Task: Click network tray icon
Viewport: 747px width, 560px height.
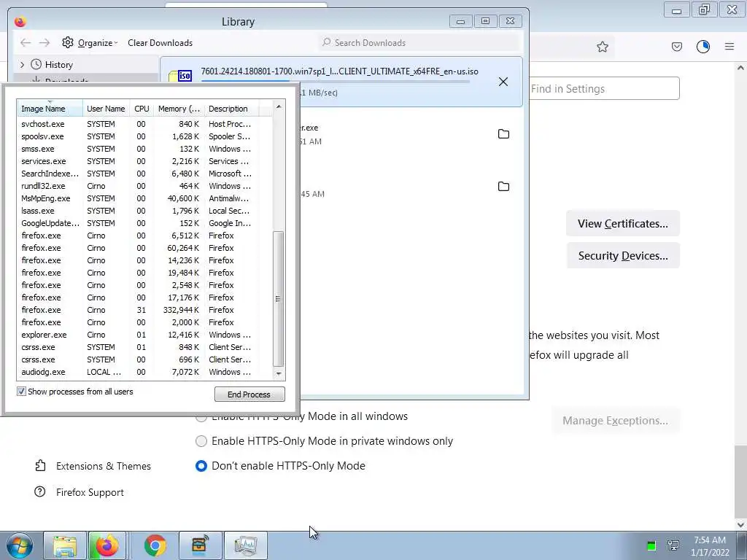Action: click(673, 545)
